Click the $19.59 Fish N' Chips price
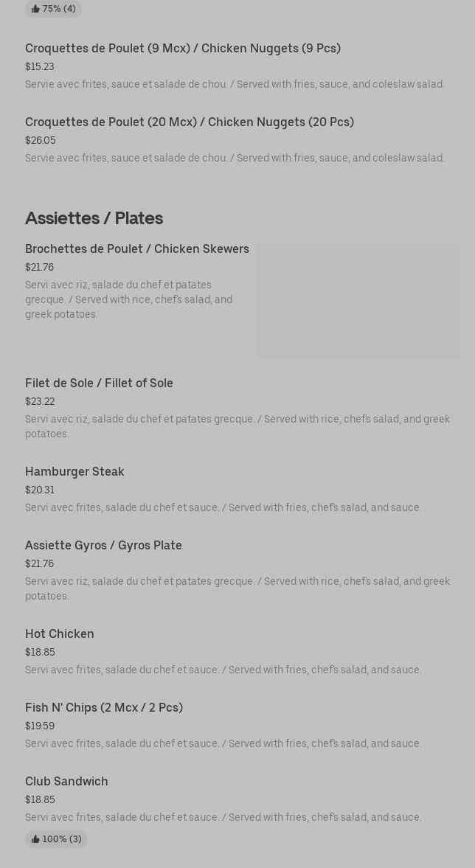 pyautogui.click(x=40, y=726)
